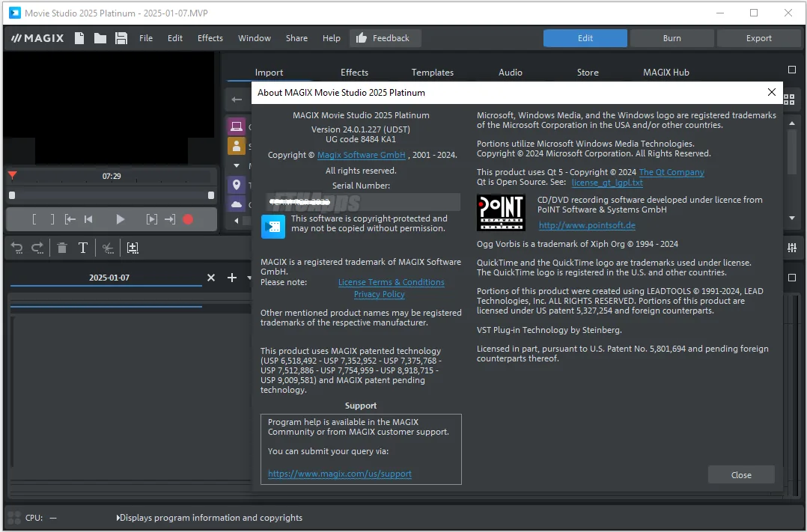Click the insert mode toolbar icon
The width and height of the screenshot is (807, 532).
click(x=133, y=248)
